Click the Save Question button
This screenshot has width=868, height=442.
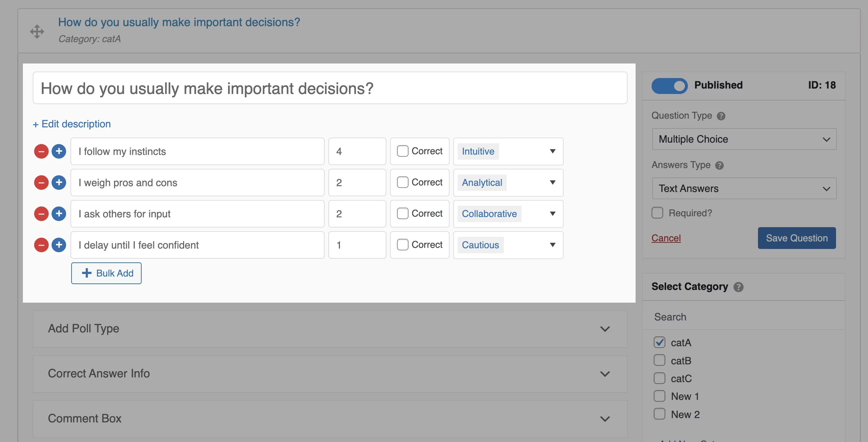797,238
